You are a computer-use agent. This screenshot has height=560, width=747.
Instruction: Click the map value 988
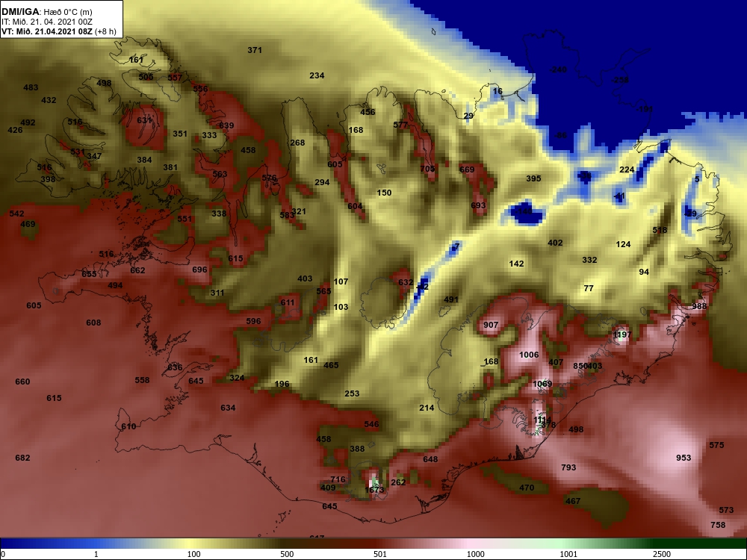(699, 306)
